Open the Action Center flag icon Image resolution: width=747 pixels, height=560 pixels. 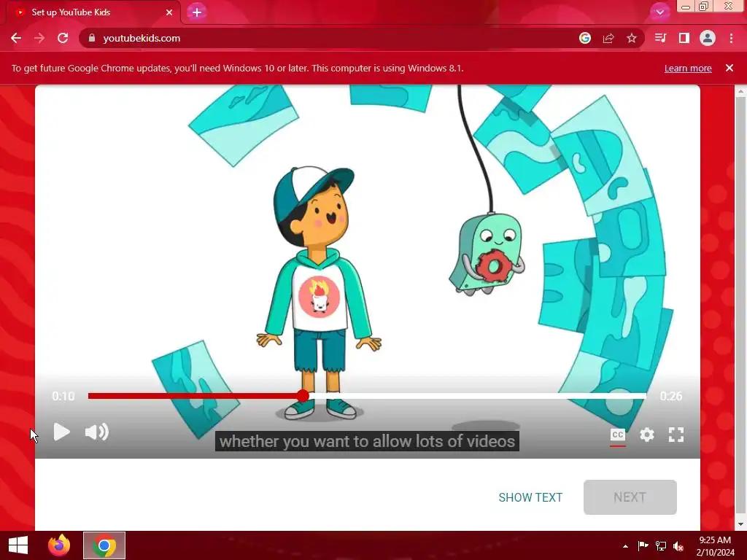643,546
